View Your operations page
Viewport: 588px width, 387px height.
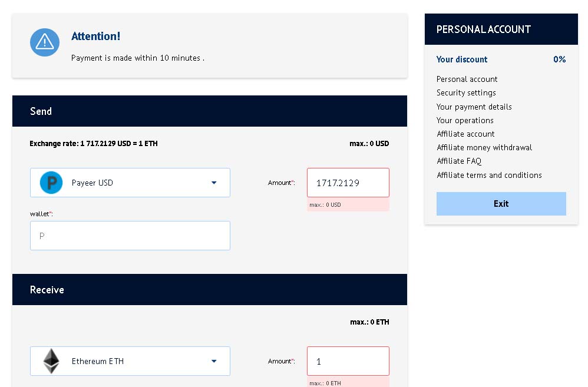[x=465, y=120]
